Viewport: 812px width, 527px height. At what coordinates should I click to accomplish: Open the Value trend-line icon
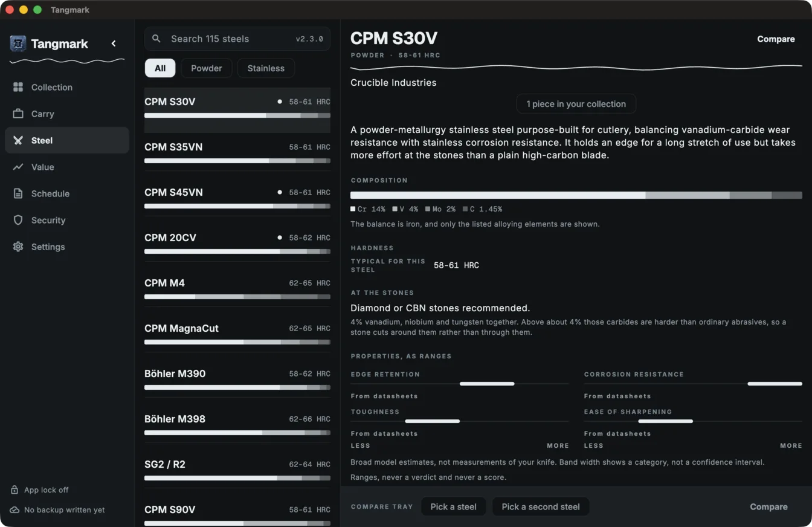click(x=18, y=167)
